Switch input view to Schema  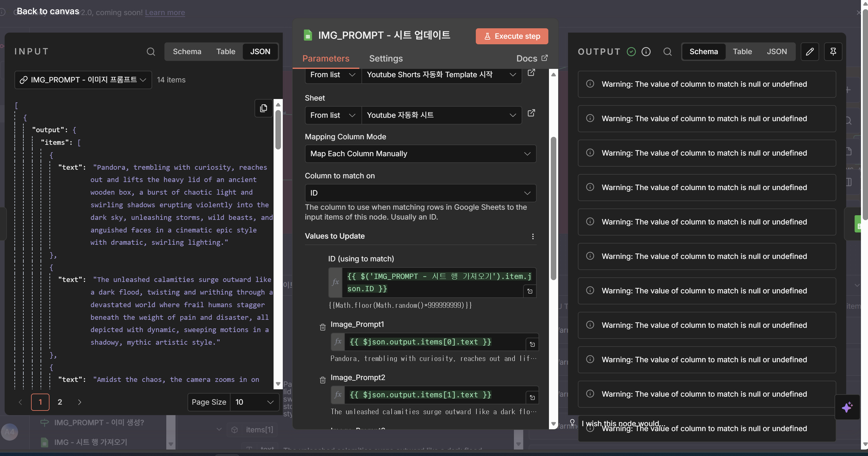pos(187,52)
